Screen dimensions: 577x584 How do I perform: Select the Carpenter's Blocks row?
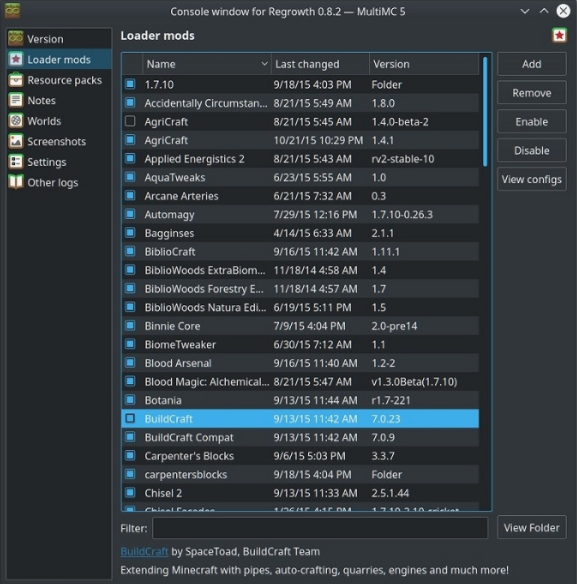tap(300, 456)
